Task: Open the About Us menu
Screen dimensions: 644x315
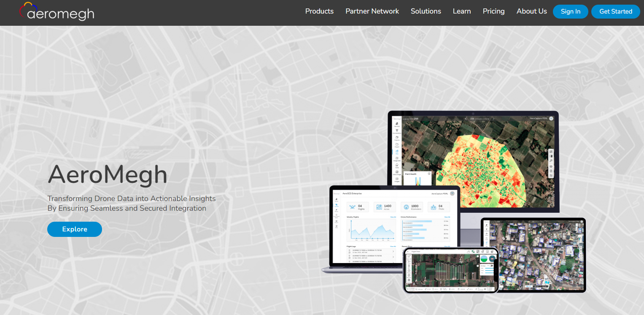Action: coord(531,11)
